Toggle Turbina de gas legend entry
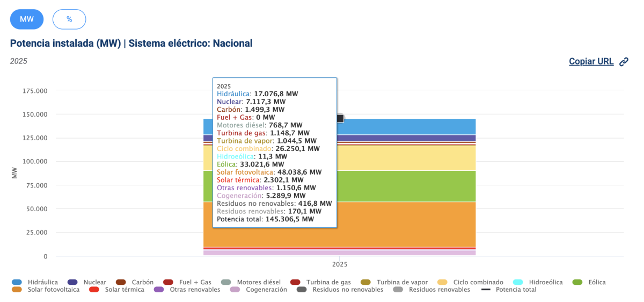 [321, 282]
